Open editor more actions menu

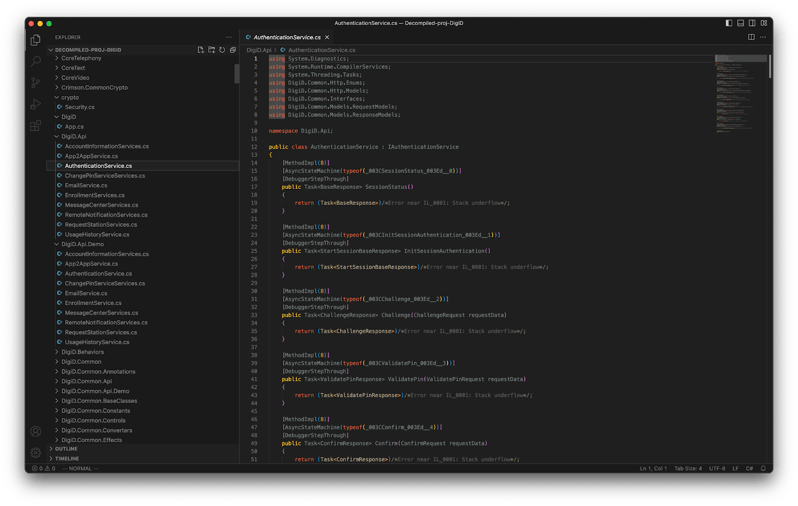[763, 37]
